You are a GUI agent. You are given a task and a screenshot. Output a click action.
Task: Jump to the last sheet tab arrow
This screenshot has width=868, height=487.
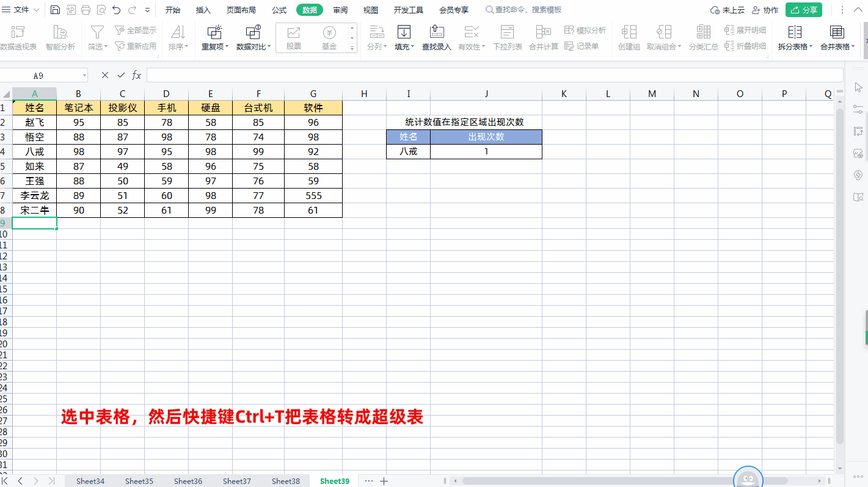51,481
